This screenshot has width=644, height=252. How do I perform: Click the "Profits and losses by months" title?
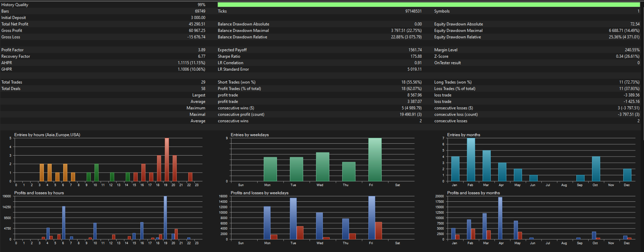pyautogui.click(x=473, y=193)
